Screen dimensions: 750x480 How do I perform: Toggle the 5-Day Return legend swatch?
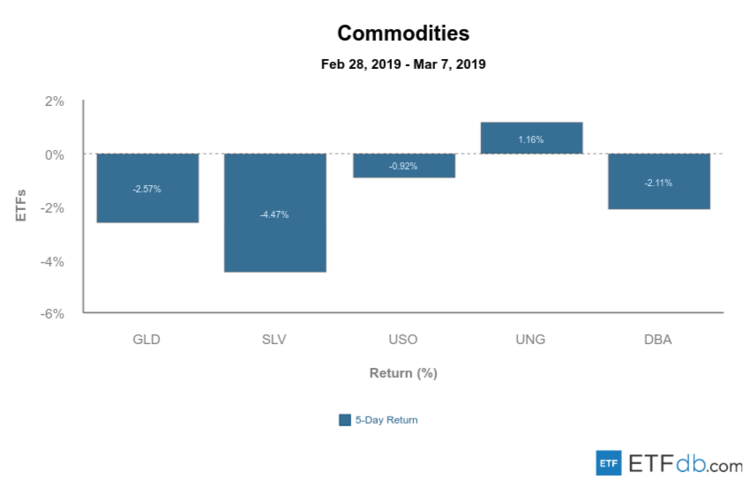pyautogui.click(x=345, y=420)
